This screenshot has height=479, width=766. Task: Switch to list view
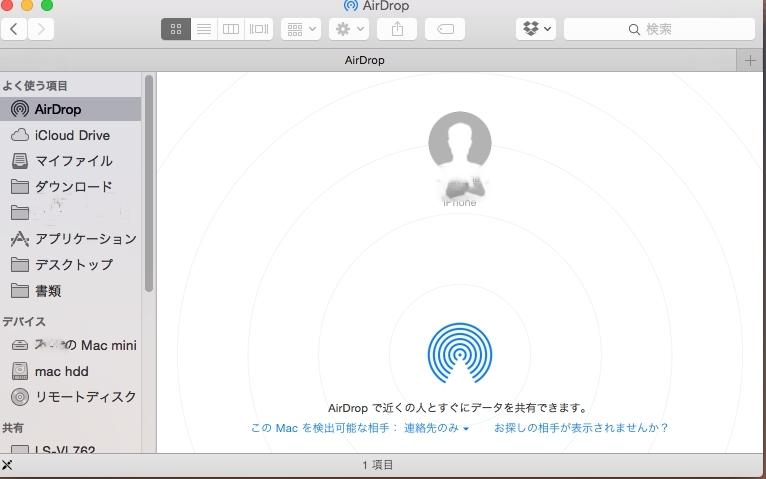click(x=204, y=29)
